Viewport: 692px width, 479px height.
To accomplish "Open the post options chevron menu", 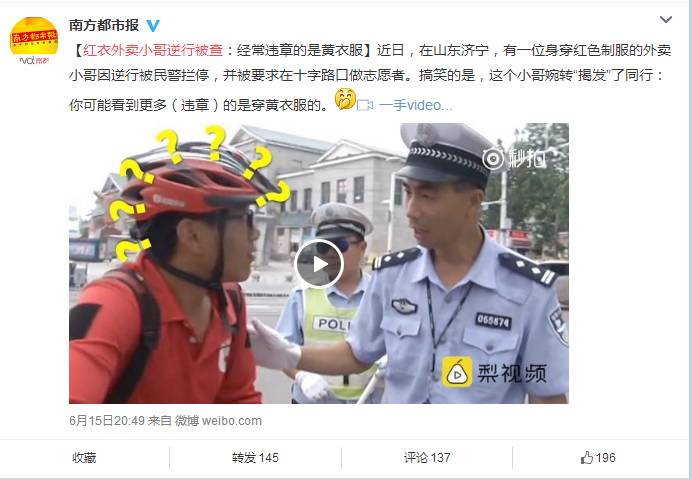I will pyautogui.click(x=666, y=19).
